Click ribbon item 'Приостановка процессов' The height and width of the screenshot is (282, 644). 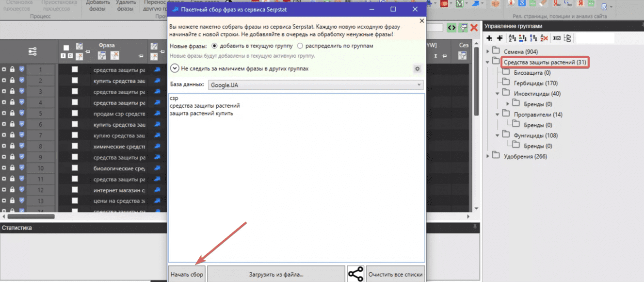pos(58,5)
